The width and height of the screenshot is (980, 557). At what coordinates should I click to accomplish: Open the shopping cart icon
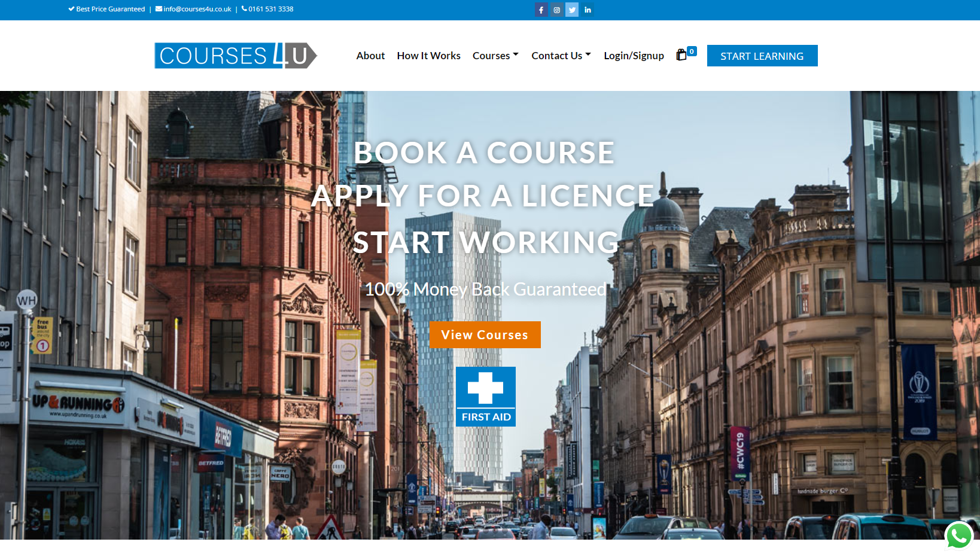(681, 55)
